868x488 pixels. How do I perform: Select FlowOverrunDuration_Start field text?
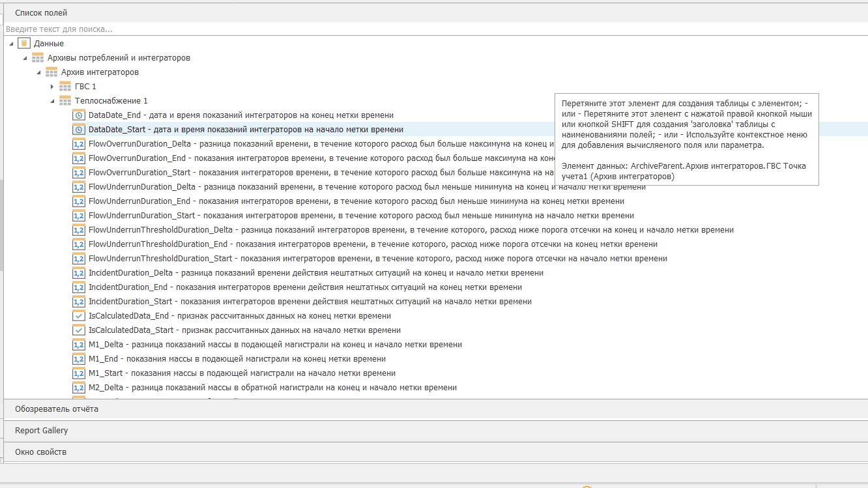tap(321, 172)
